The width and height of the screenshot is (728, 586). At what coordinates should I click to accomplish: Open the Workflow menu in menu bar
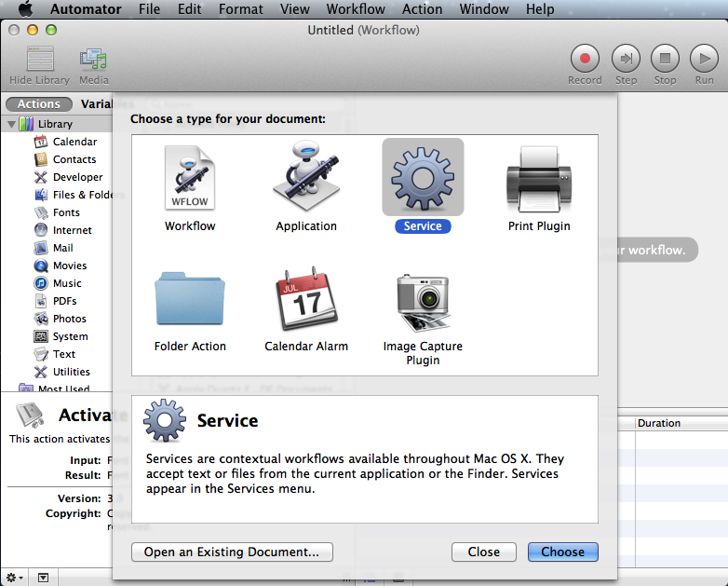[x=356, y=8]
